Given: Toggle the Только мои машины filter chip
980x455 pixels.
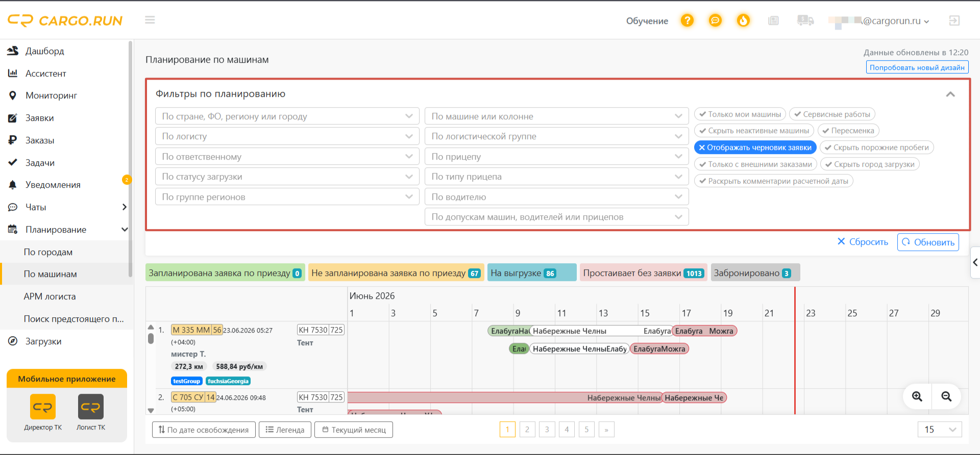Looking at the screenshot, I should coord(740,114).
